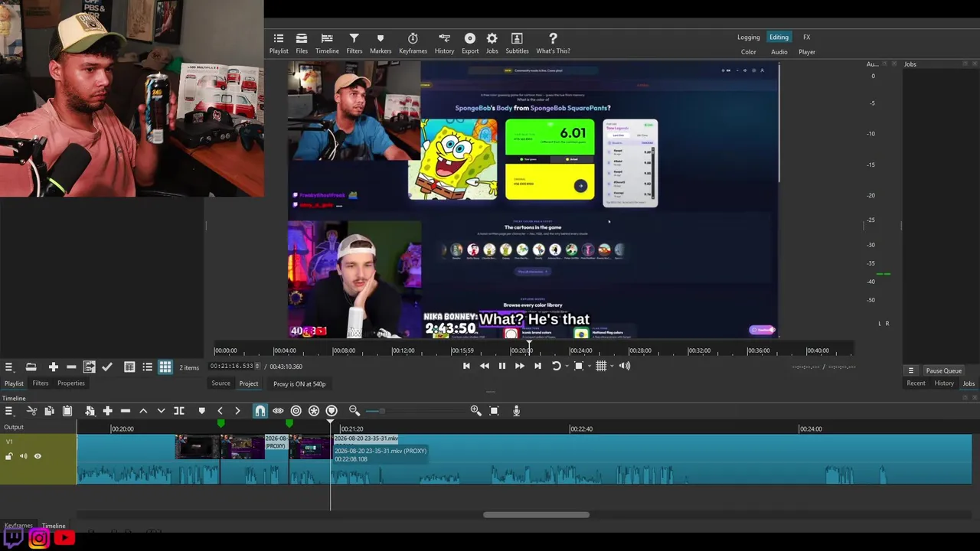Pause the player playback

coord(502,366)
